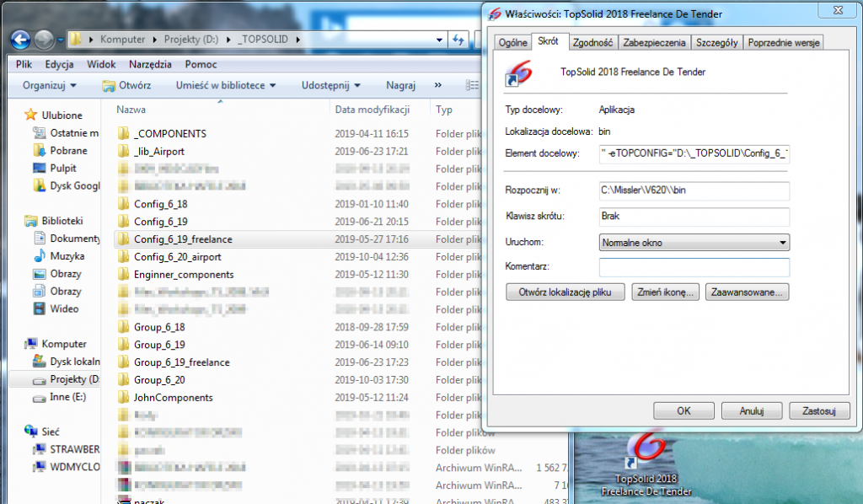The height and width of the screenshot is (504, 863).
Task: Switch to the Ogólne tab
Action: (x=512, y=42)
